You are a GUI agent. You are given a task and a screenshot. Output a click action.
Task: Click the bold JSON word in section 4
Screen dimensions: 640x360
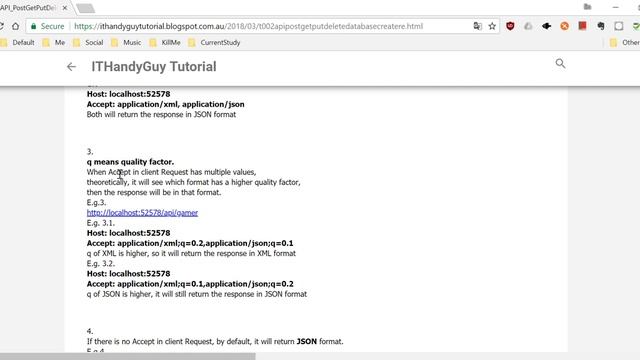click(307, 341)
